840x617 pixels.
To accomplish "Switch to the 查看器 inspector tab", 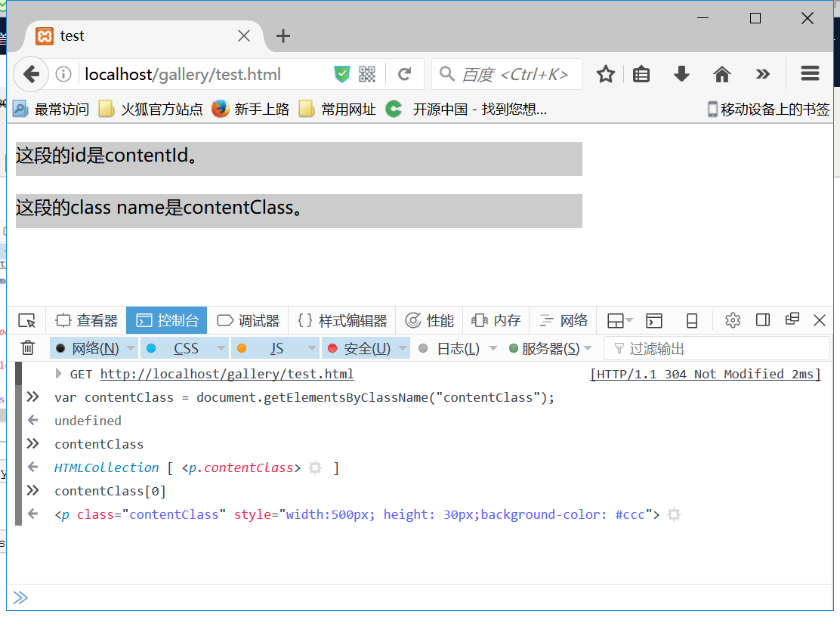I will coord(86,321).
